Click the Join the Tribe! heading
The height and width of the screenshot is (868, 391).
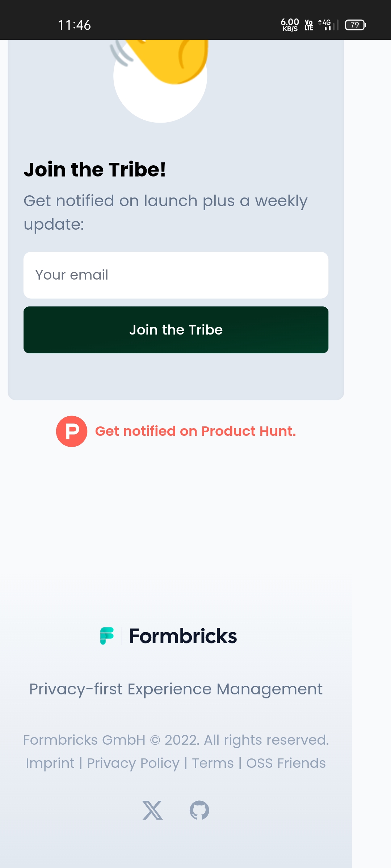point(95,169)
